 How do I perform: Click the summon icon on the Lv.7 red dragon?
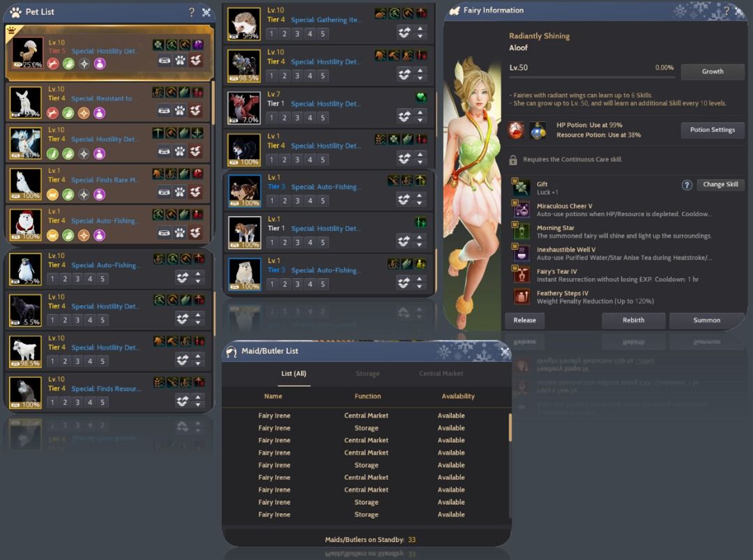tap(404, 116)
